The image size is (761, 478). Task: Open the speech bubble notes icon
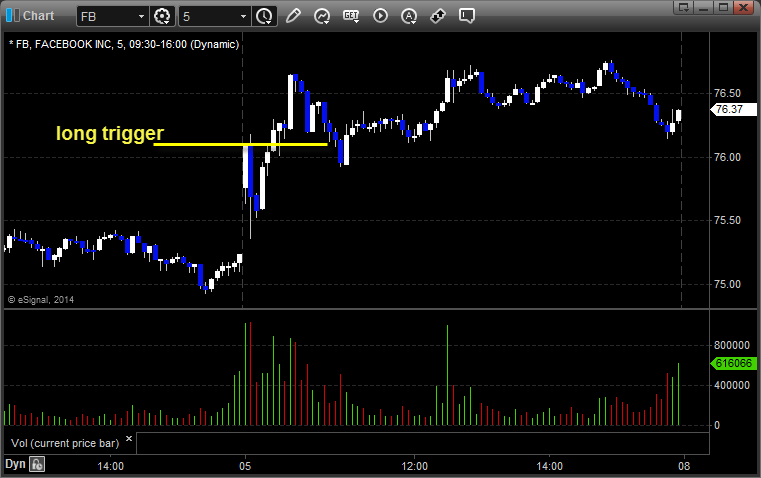[467, 16]
